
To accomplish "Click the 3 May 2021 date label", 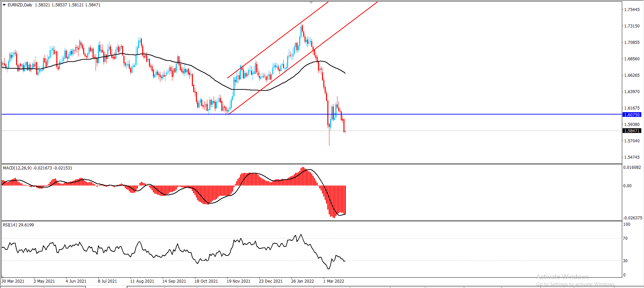I will point(44,281).
